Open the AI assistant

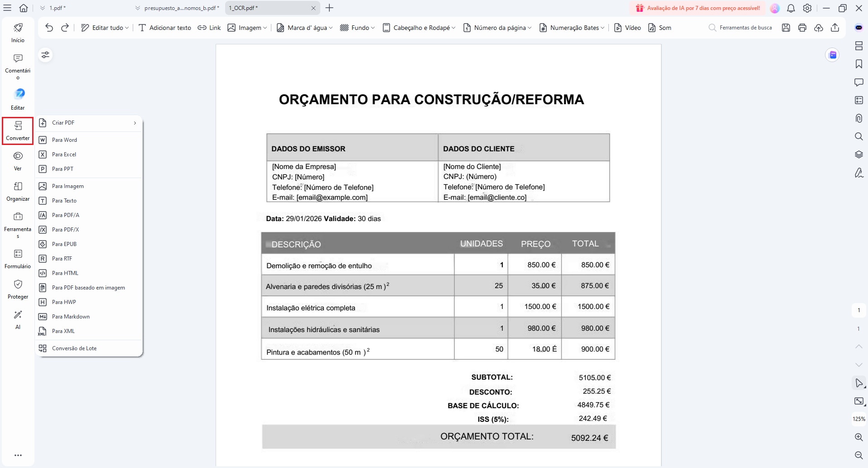click(17, 318)
